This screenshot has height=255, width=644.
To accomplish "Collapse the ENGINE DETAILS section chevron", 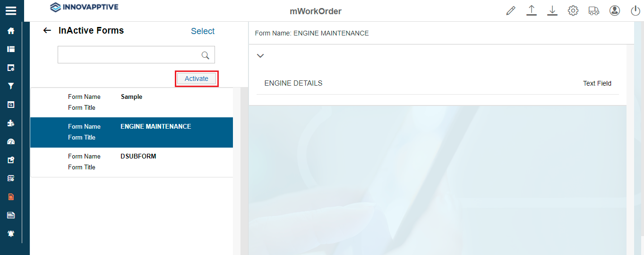I will [260, 56].
